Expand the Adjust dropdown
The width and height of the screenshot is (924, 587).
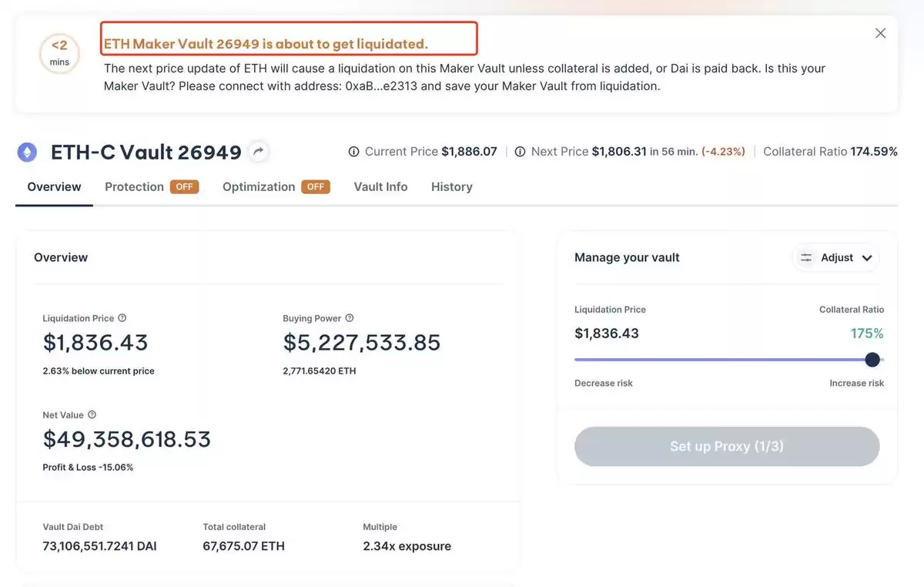click(836, 258)
